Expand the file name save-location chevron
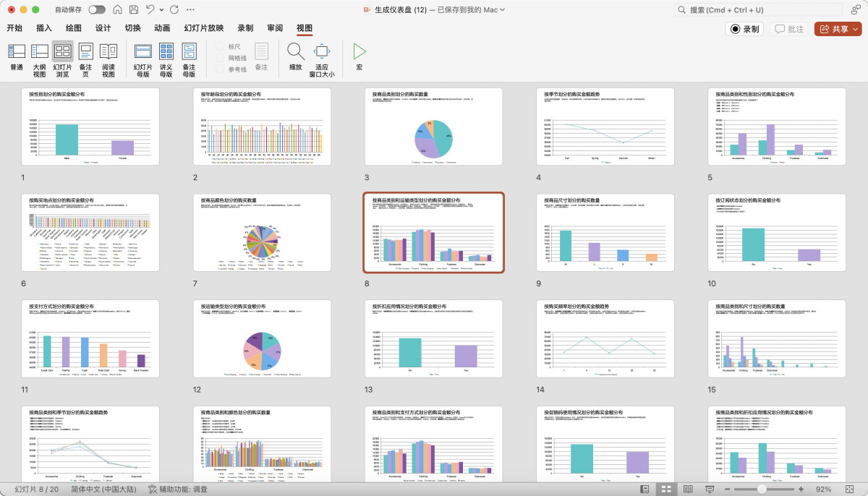Screen dimensions: 868x496 pos(503,9)
